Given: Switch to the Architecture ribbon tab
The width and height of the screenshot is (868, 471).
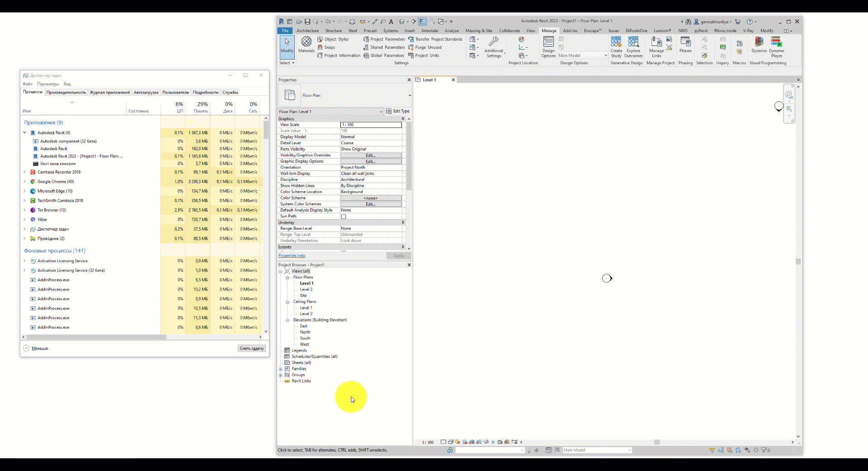Looking at the screenshot, I should 307,31.
